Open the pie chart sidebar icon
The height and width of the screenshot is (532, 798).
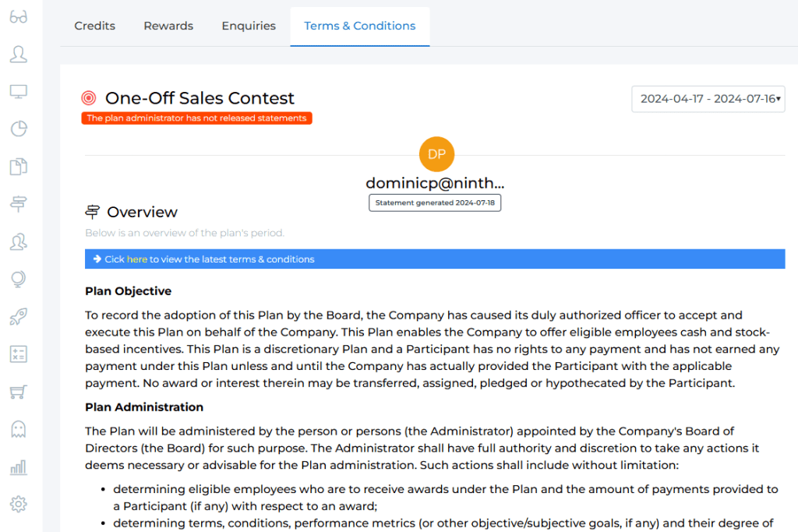19,129
